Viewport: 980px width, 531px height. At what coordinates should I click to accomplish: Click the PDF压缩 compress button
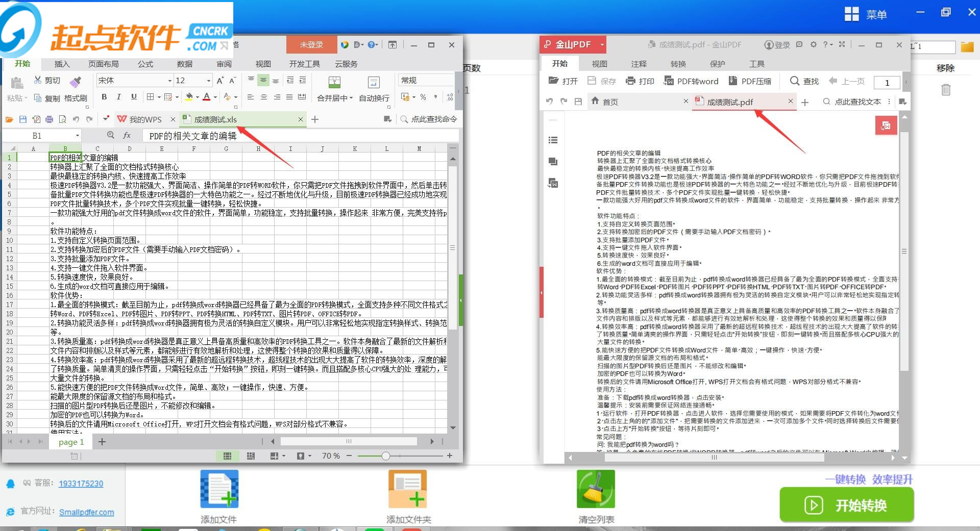coord(750,81)
